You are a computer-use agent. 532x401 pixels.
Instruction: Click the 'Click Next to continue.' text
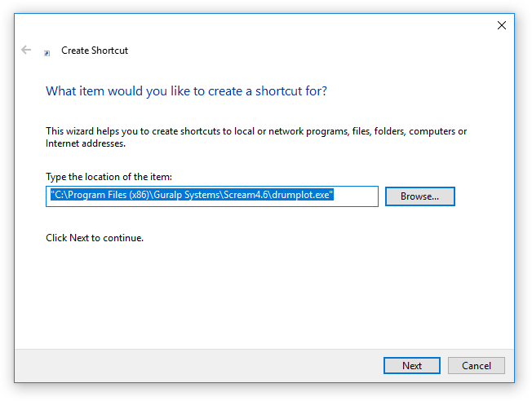(95, 238)
